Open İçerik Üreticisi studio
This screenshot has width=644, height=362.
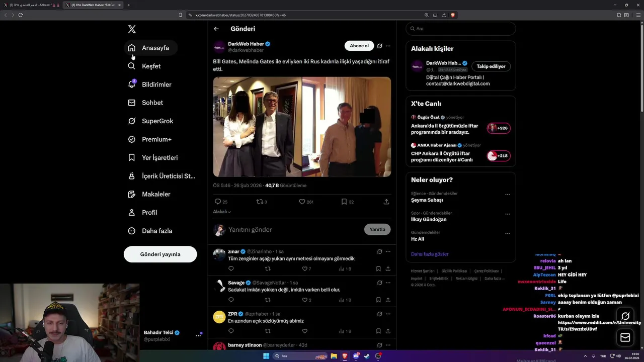pos(162,176)
